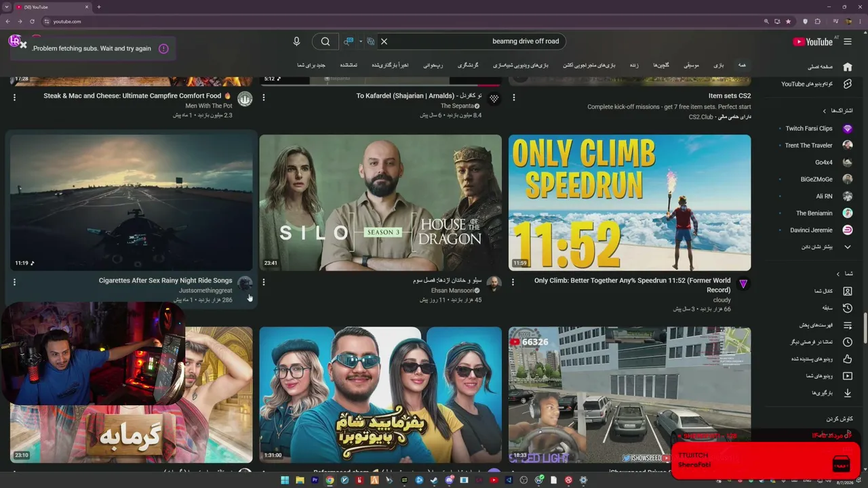Open Discord from the taskbar
Screen dimensions: 868x488
click(449, 481)
